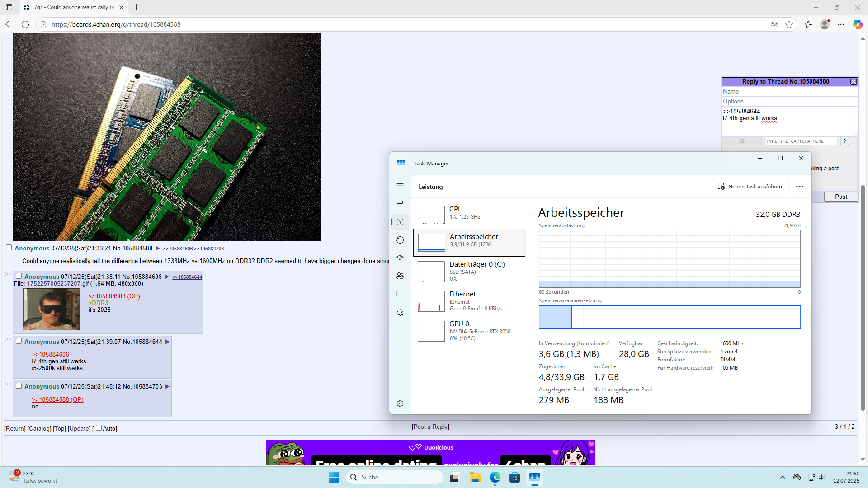Screen dimensions: 868x488
Task: Click the [Return] link
Action: click(15, 428)
